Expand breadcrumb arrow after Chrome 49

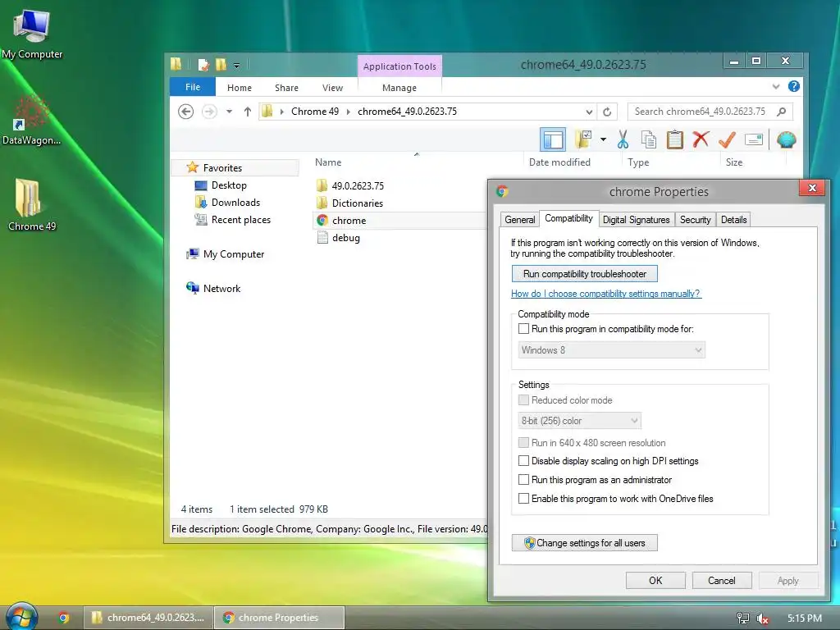[348, 112]
